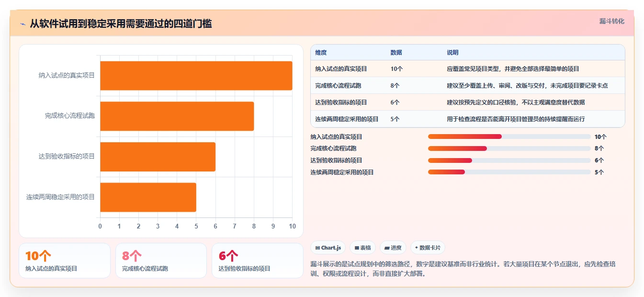
Task: Click the 连续两周稳定采用的项目 cell in the table
Action: click(347, 119)
